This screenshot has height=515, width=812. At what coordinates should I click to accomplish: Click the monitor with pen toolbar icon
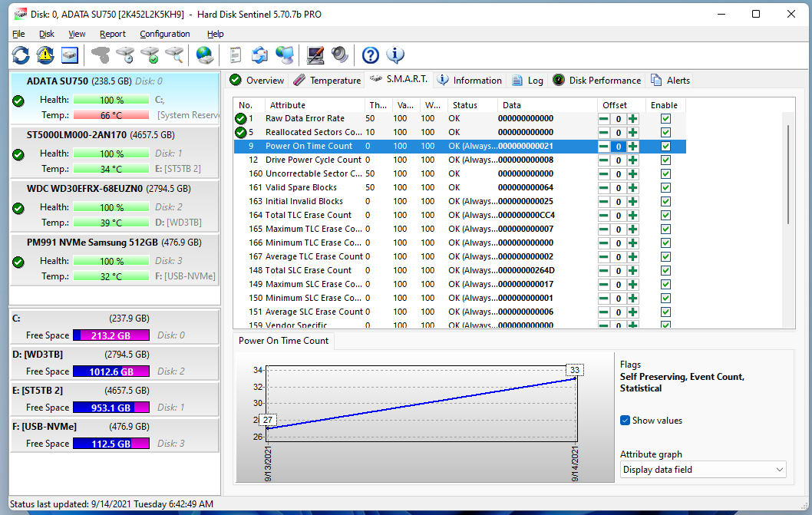click(x=315, y=55)
